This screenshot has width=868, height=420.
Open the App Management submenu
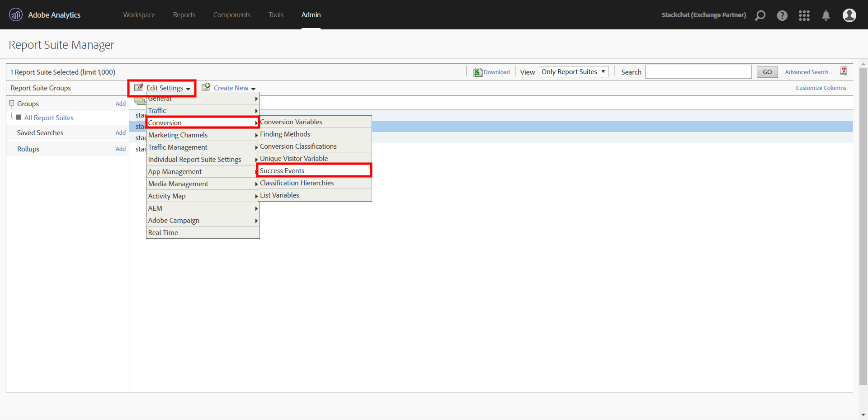pyautogui.click(x=203, y=172)
